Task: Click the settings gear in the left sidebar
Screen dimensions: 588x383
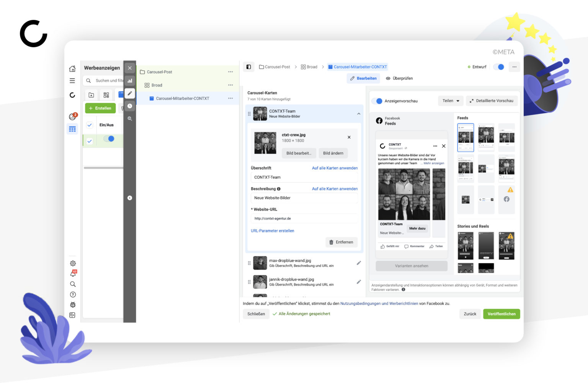Action: (73, 263)
